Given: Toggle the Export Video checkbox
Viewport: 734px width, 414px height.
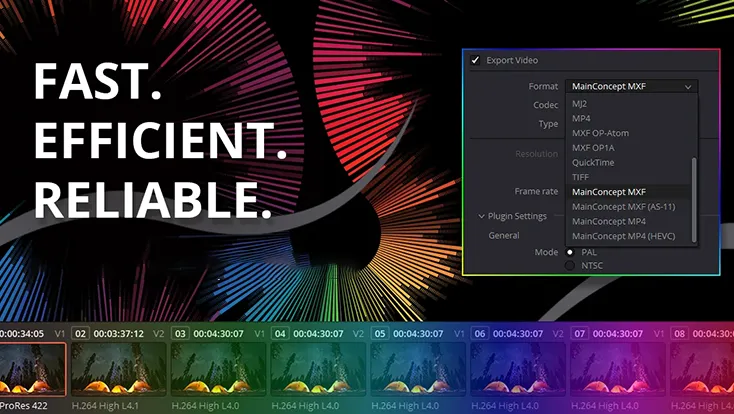Looking at the screenshot, I should [475, 60].
